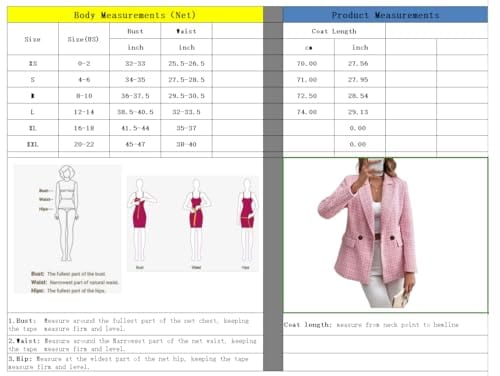500x376 pixels.
Task: Click coat length '28.54' inch cell
Action: coord(360,96)
